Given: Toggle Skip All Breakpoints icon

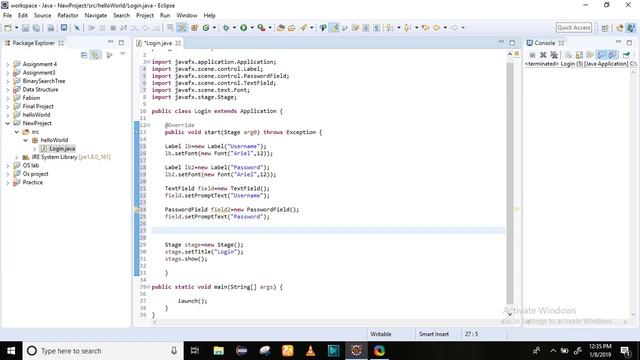Looking at the screenshot, I should 77,28.
